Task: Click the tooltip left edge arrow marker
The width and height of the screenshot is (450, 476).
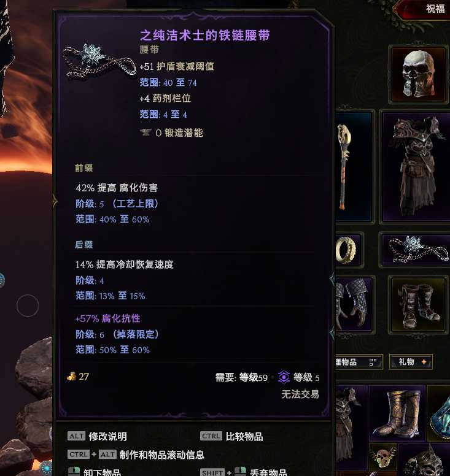Action: (55, 201)
